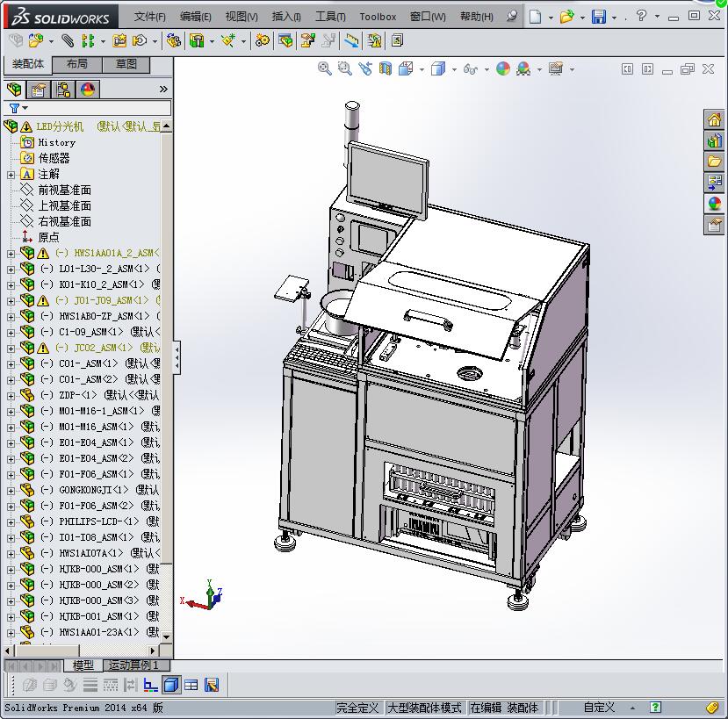This screenshot has height=719, width=728.
Task: Toggle 大型装配体模式 in status bar
Action: tap(424, 708)
